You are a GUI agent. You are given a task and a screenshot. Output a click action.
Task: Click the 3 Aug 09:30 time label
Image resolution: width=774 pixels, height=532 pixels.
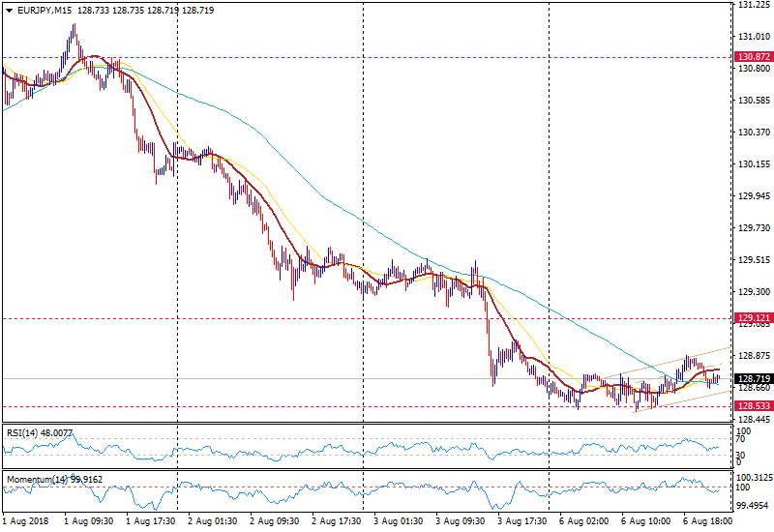[x=460, y=520]
